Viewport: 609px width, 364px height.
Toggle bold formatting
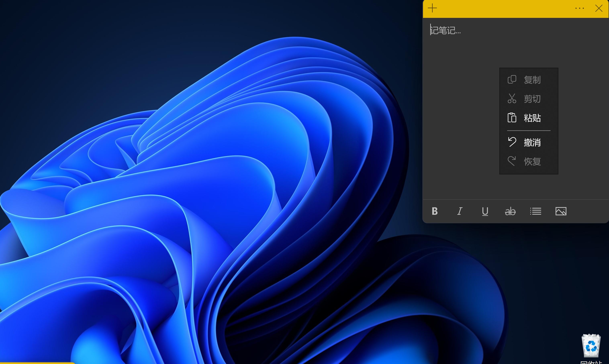tap(435, 211)
